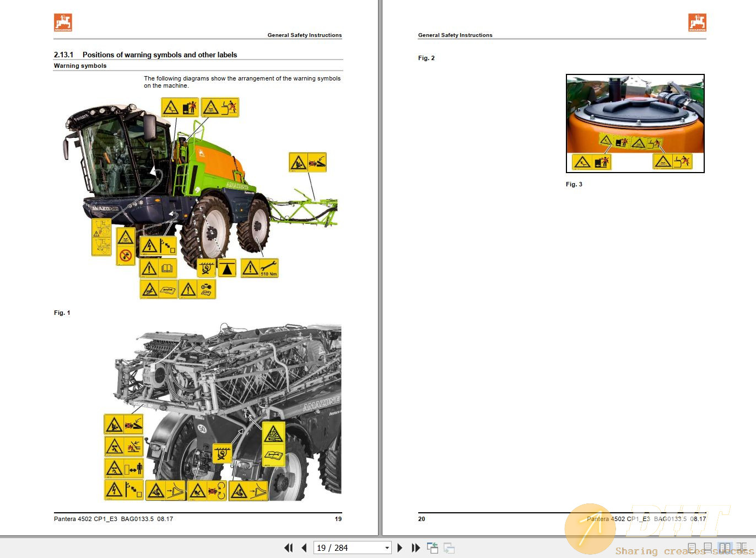Viewport: 756px width, 558px height.
Task: Click the read-manual warning label with book icon
Action: click(158, 269)
